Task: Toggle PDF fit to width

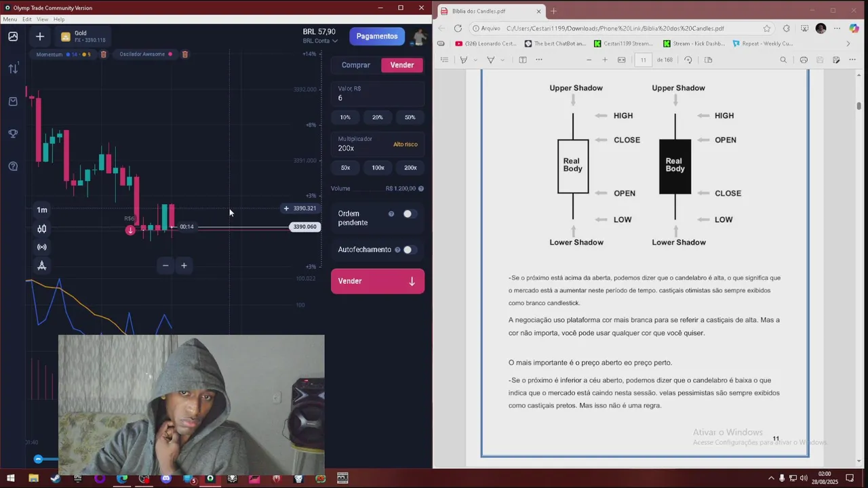Action: [622, 60]
